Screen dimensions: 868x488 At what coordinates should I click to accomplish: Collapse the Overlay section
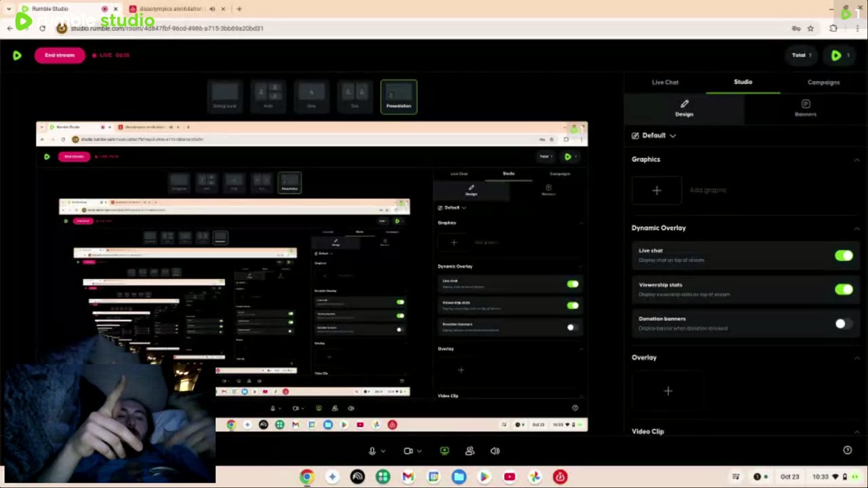coord(856,358)
